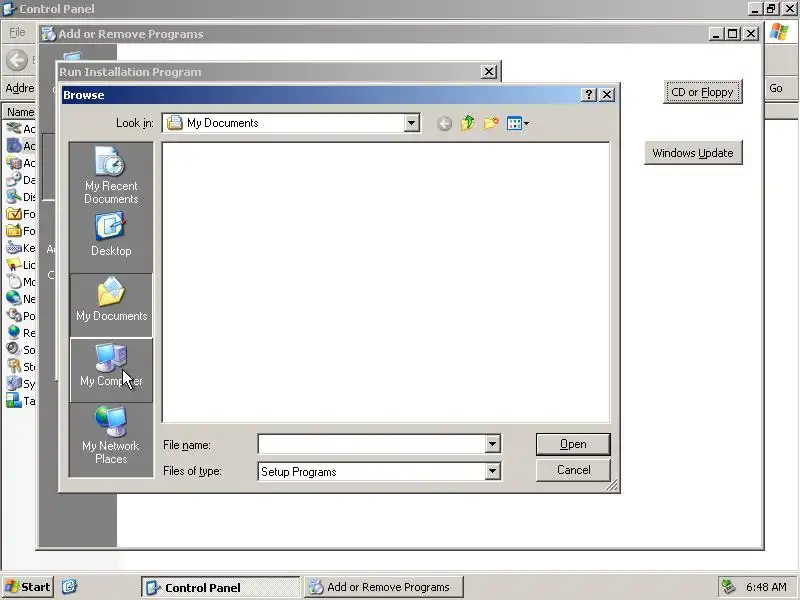Click the Start button
This screenshot has width=800, height=600.
pyautogui.click(x=27, y=587)
